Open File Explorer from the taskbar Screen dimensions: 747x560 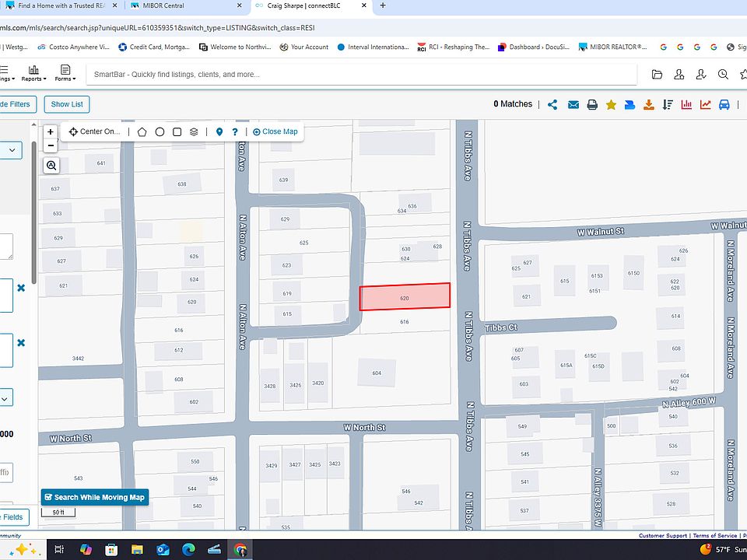coord(137,550)
